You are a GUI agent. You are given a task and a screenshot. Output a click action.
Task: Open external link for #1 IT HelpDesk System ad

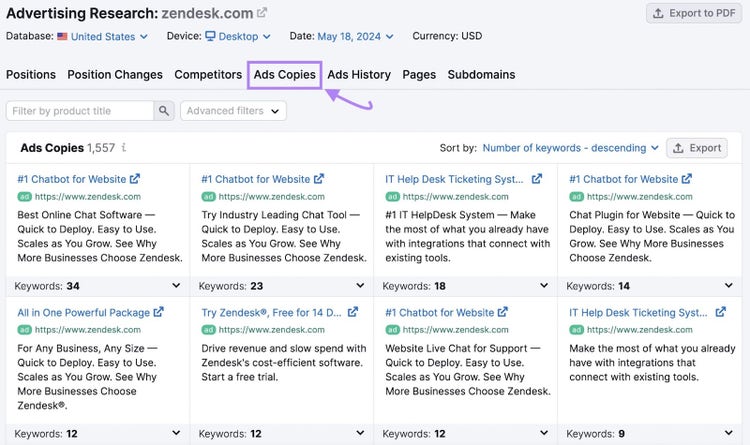[537, 179]
